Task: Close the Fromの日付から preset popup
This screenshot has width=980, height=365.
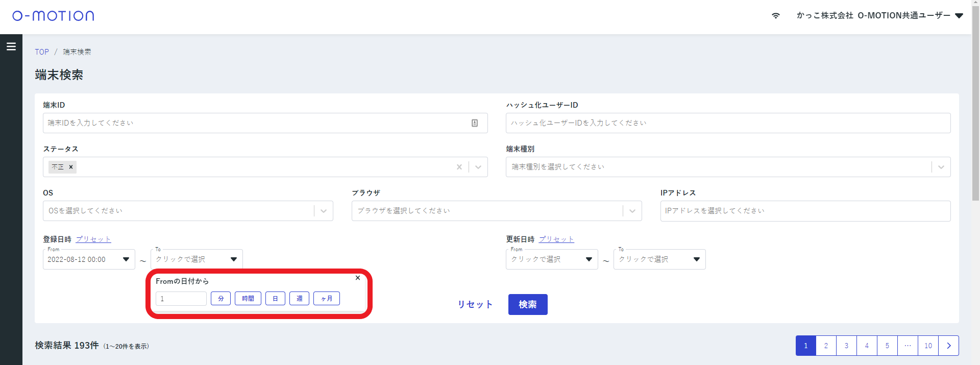Action: pos(358,278)
